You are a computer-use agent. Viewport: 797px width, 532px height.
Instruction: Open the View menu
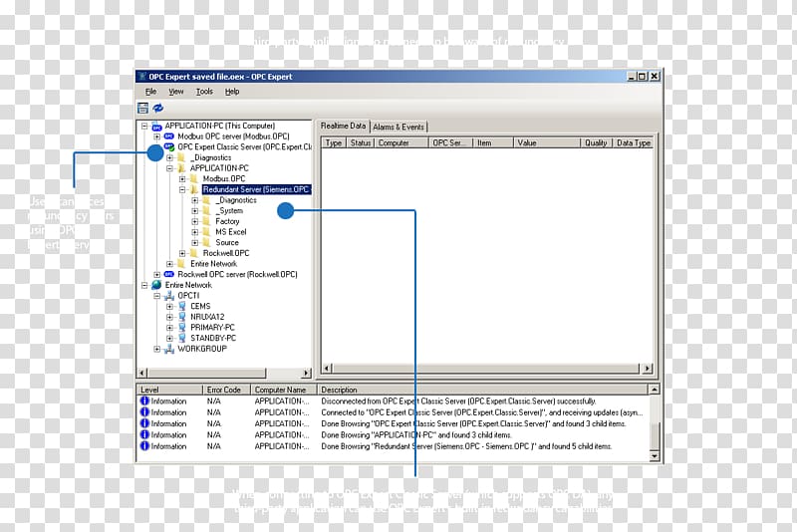(176, 92)
